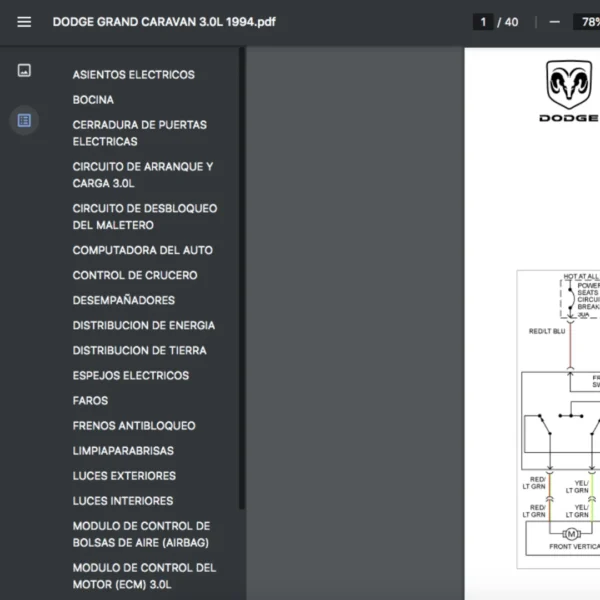Click the zoom out minus button
600x600 pixels.
554,22
